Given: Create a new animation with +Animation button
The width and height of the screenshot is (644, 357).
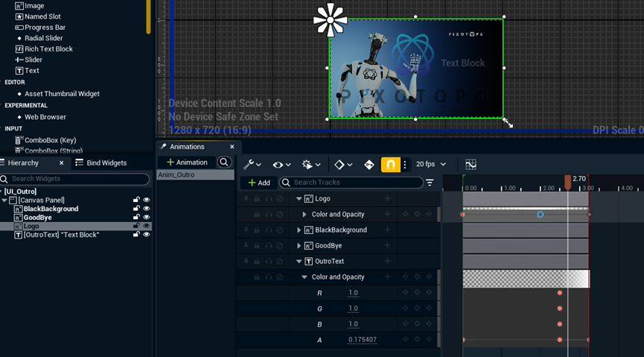Looking at the screenshot, I should pyautogui.click(x=187, y=162).
